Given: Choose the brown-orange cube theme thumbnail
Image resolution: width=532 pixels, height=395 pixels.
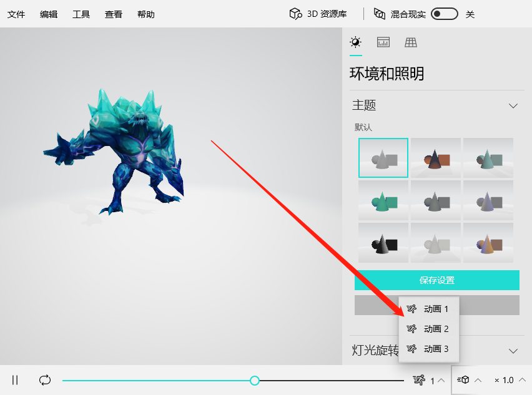Looking at the screenshot, I should [436, 158].
